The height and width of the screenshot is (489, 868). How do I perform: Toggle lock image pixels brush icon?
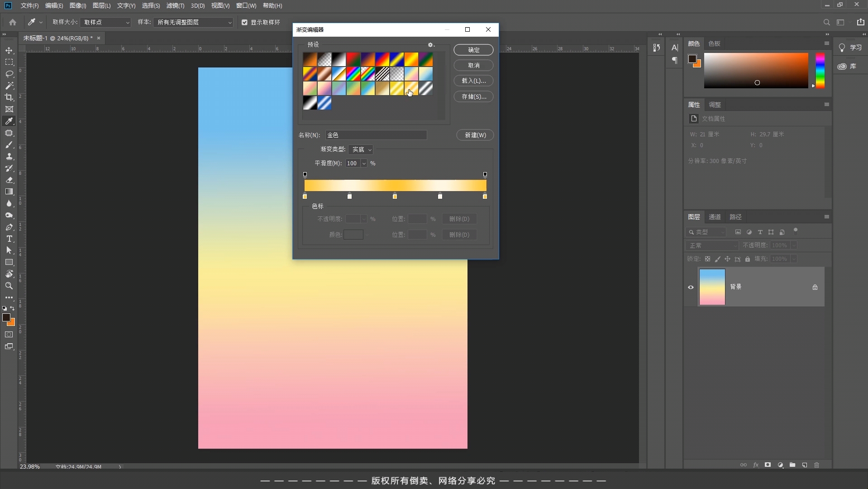[x=718, y=259]
